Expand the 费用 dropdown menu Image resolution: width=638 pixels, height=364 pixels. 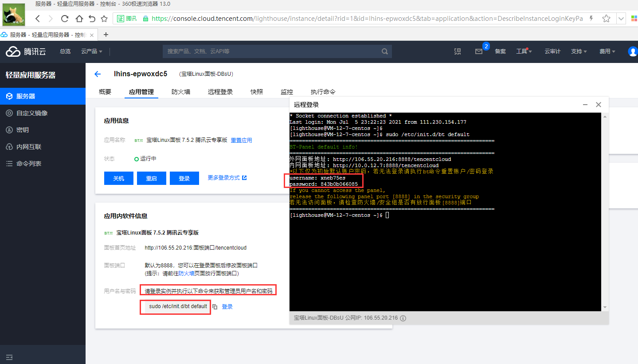coord(607,51)
